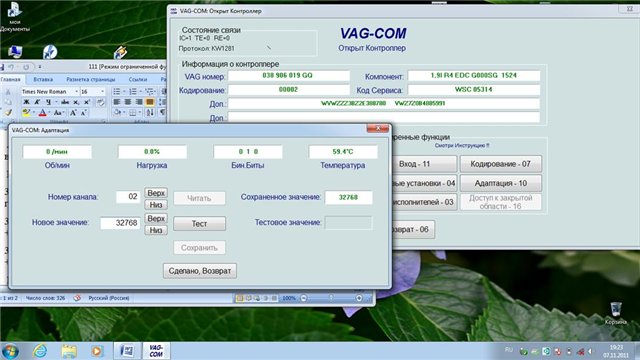Click new value Верх button
The image size is (640, 360).
coord(156,218)
